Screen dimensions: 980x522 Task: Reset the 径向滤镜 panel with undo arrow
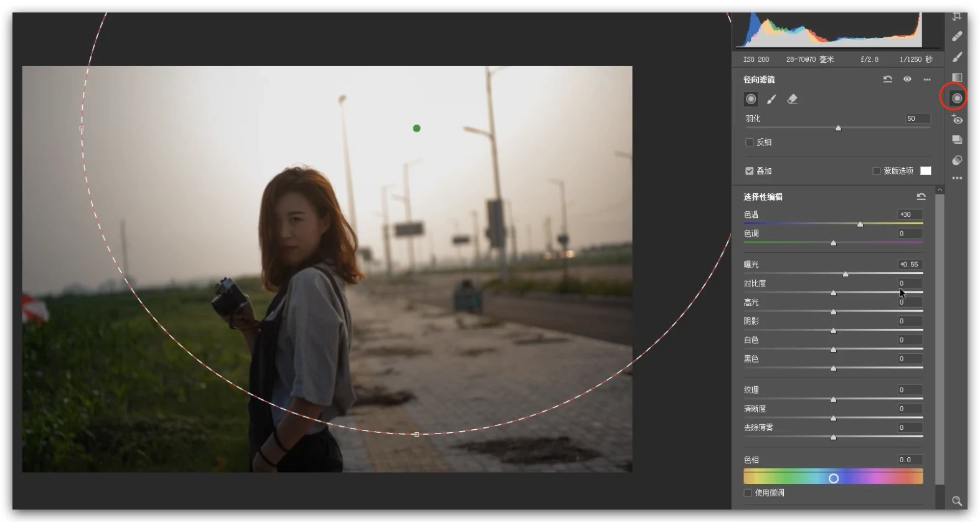point(888,79)
